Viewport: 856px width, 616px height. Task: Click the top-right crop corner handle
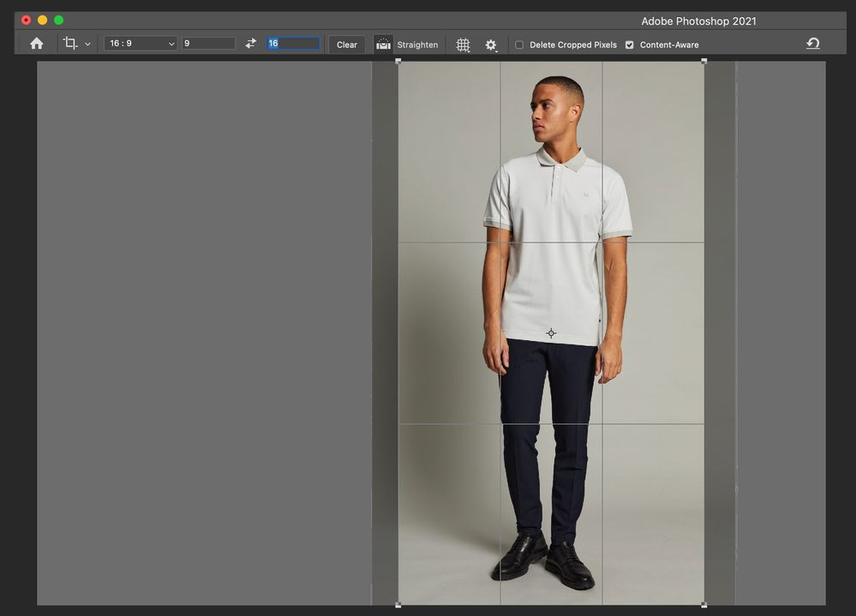click(703, 62)
